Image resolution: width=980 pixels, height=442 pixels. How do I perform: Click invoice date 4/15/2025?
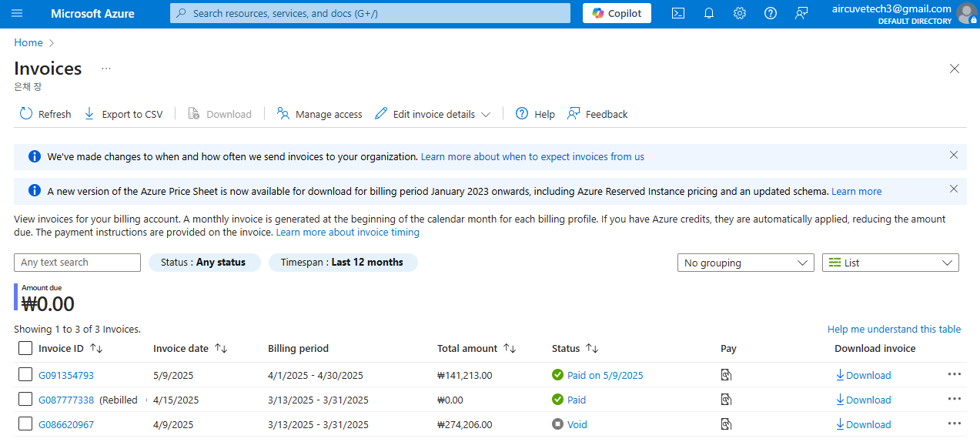pos(176,400)
